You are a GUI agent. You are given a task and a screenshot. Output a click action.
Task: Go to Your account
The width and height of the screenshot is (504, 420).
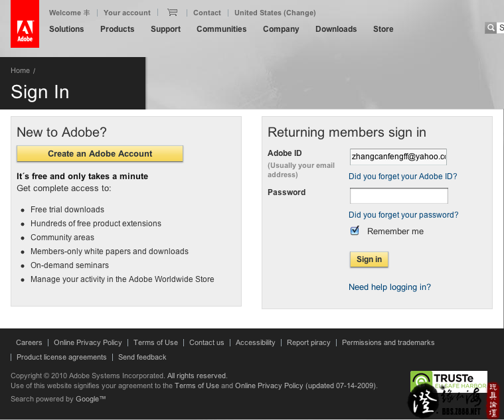click(127, 13)
